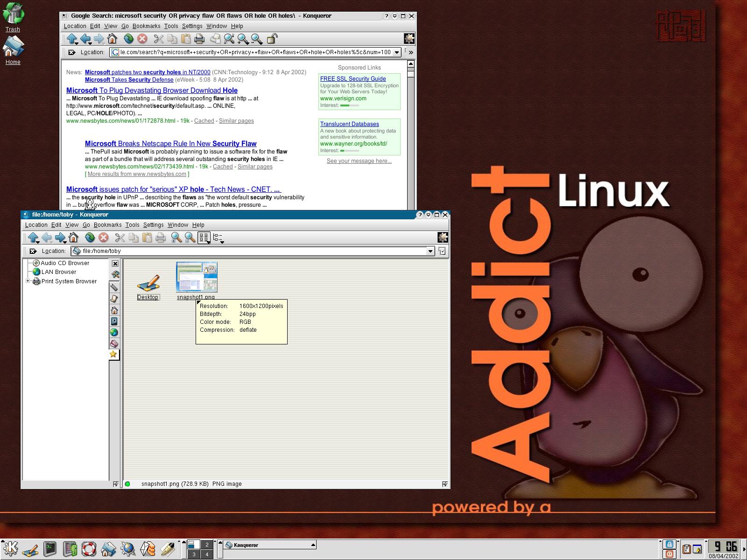Open URL history dropdown in Google Search window
747x560 pixels.
coord(397,52)
